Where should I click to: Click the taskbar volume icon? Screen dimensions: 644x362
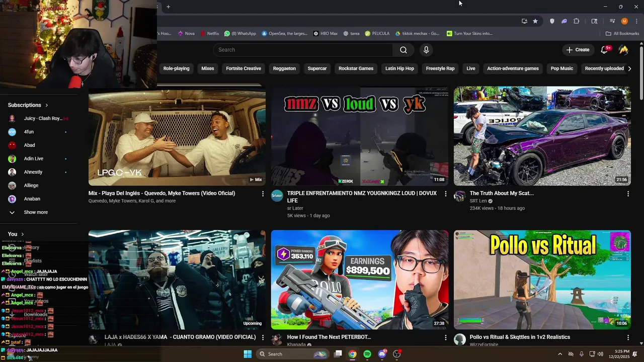[600, 354]
